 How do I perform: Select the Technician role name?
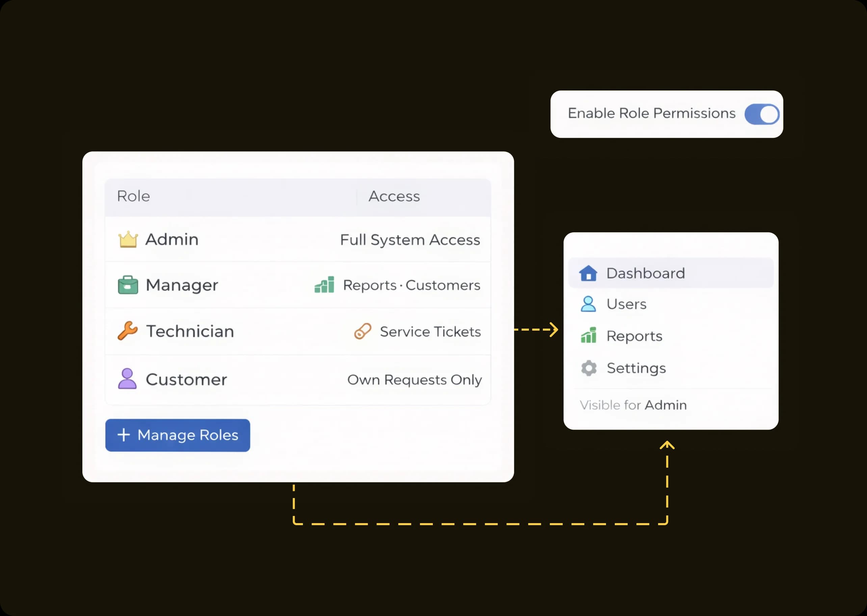pyautogui.click(x=190, y=331)
